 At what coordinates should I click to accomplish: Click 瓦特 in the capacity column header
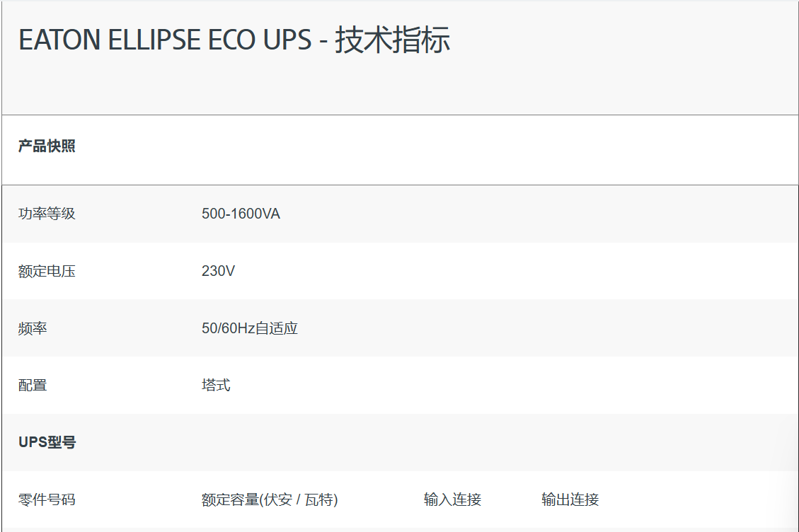319,499
